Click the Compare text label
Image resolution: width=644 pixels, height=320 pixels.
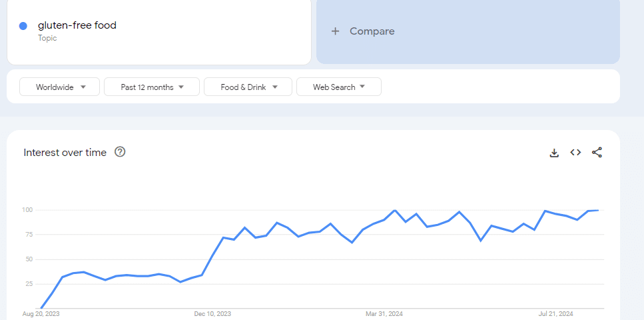[x=372, y=31]
